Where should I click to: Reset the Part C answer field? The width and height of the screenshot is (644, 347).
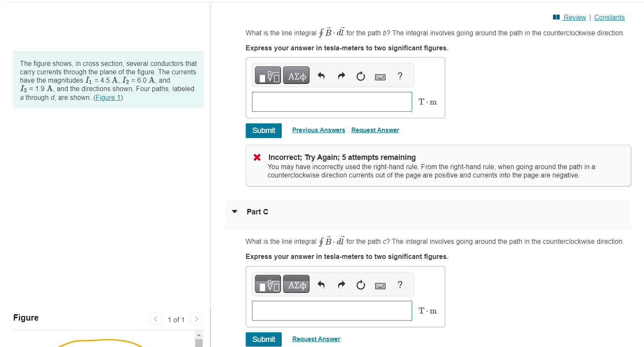(361, 285)
